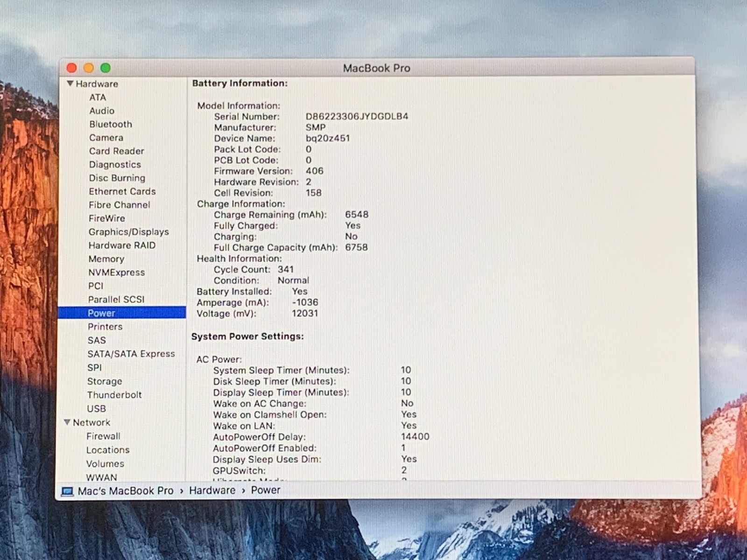Select WWAN in the sidebar
Image resolution: width=747 pixels, height=560 pixels.
coord(101,477)
